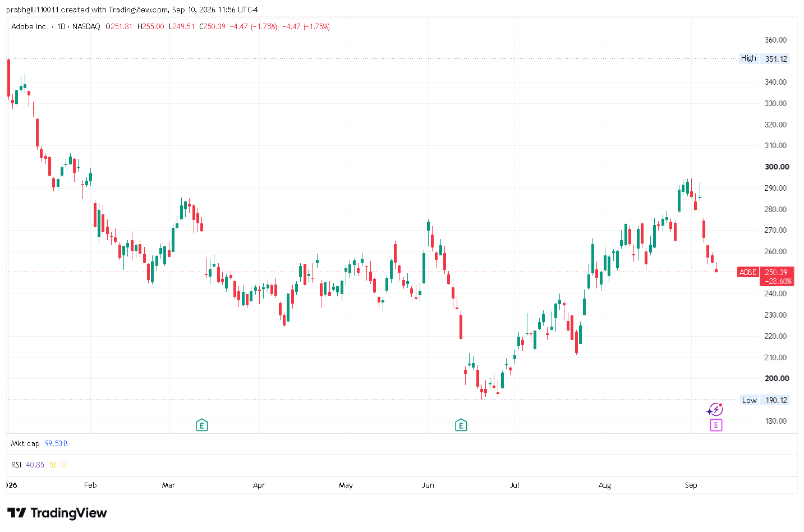
Task: Click the green earnings marker near March
Action: pyautogui.click(x=202, y=425)
